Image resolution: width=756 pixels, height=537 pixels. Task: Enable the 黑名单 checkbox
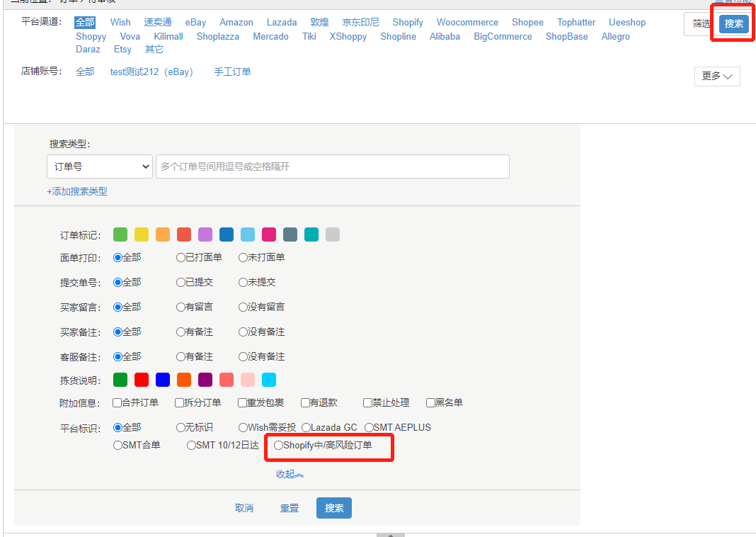(x=430, y=402)
